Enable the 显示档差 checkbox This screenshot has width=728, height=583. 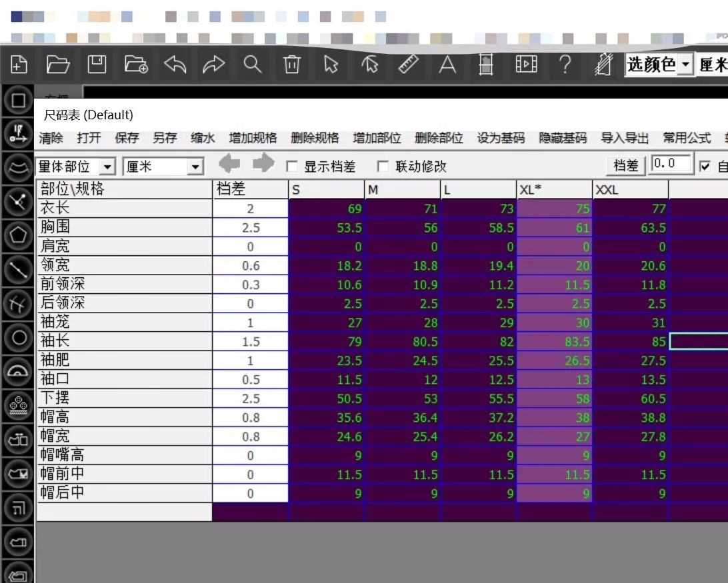(x=292, y=166)
